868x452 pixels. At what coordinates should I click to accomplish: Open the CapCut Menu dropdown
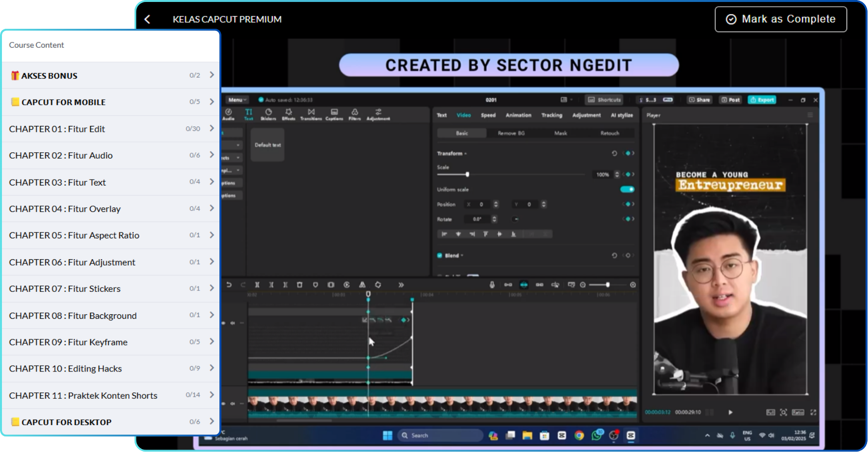(237, 100)
